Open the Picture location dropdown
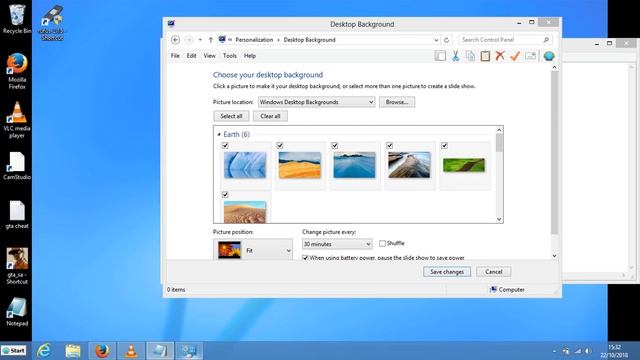Viewport: 640px width, 360px height. coord(316,102)
